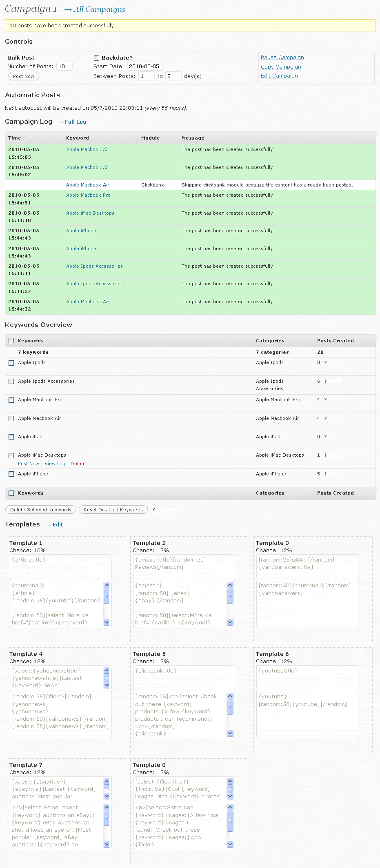Screen dimensions: 380x868
Task: Open help for Apple Ipods Accessories count
Action: click(325, 381)
